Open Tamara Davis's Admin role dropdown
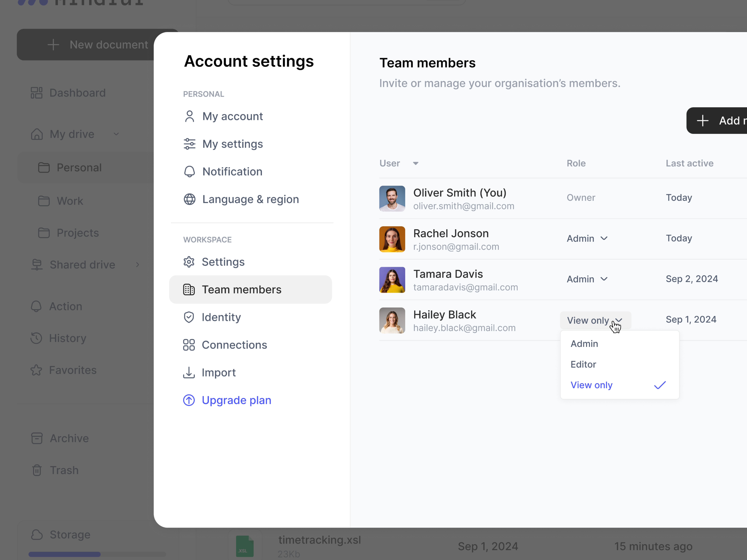The image size is (747, 560). coord(587,279)
